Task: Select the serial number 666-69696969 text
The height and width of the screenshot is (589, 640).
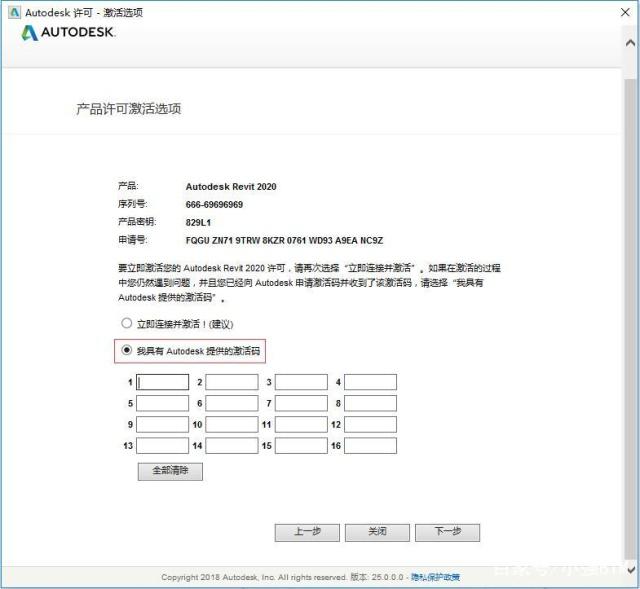Action: click(214, 204)
